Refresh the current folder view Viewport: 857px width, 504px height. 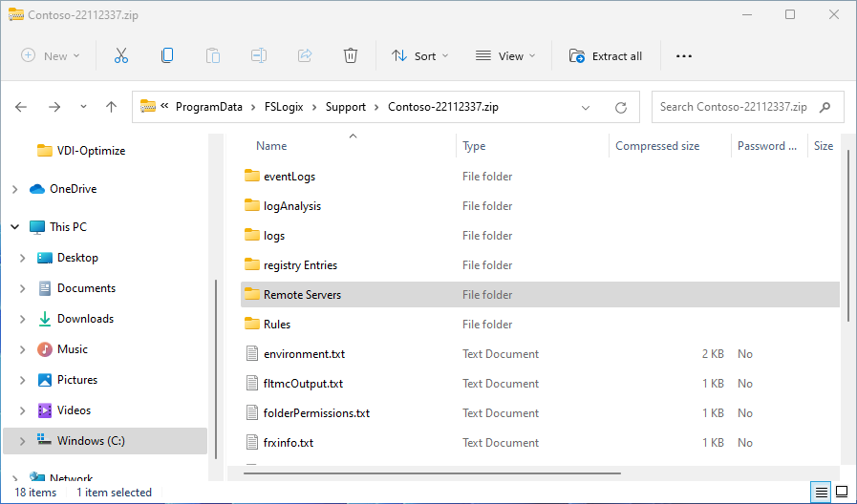(x=621, y=108)
